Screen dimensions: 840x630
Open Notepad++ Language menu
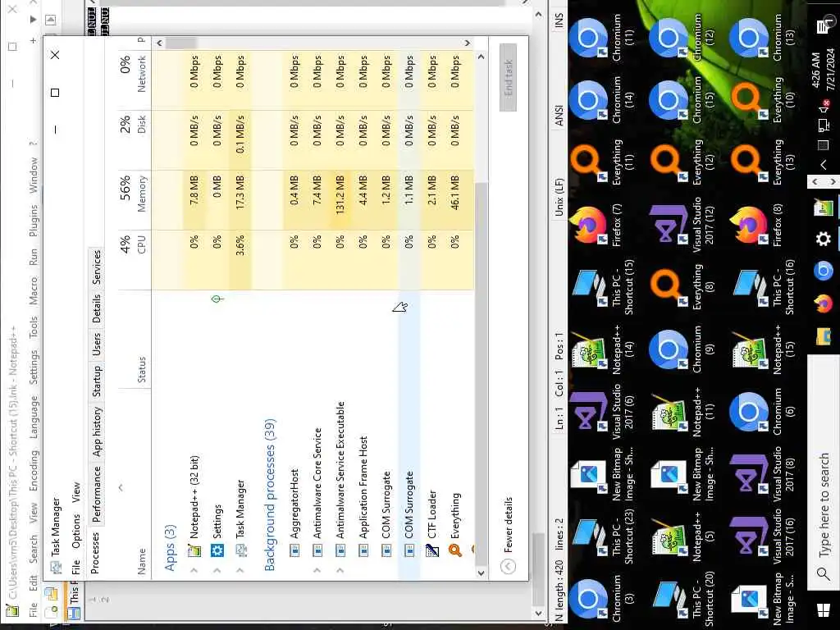coord(33,417)
